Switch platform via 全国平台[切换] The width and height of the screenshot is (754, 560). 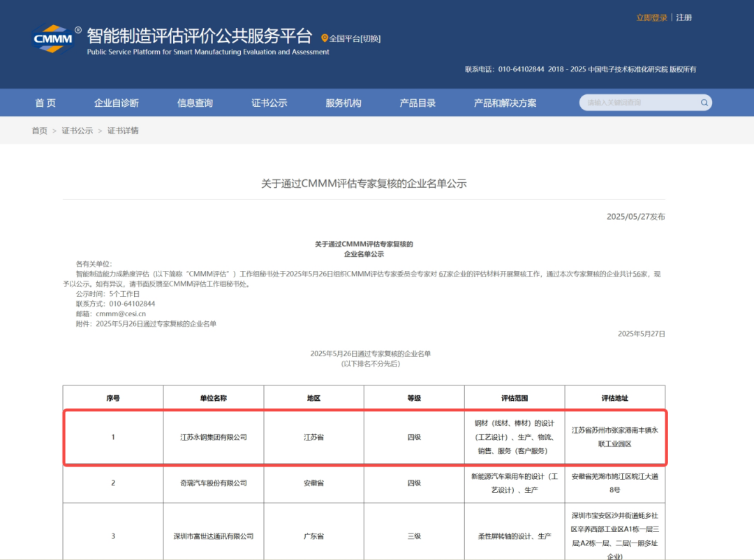tap(355, 38)
